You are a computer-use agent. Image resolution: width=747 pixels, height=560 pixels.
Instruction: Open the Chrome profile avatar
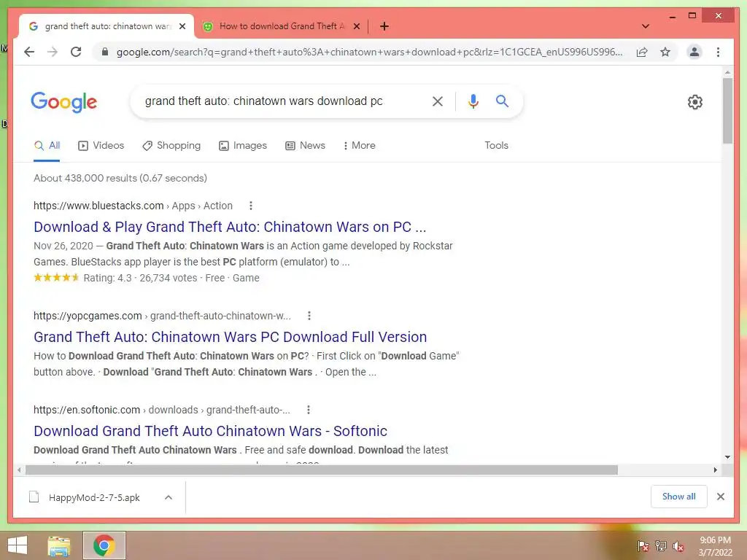[x=694, y=52]
